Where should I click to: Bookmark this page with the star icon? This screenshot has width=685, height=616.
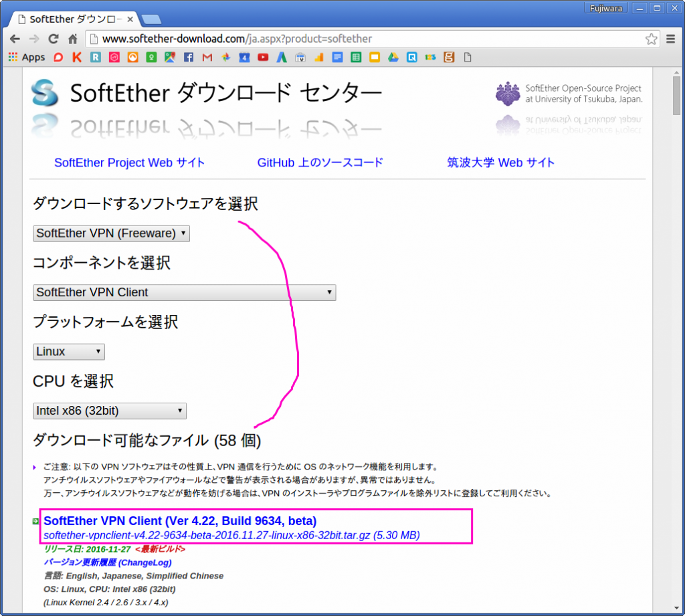[x=651, y=39]
